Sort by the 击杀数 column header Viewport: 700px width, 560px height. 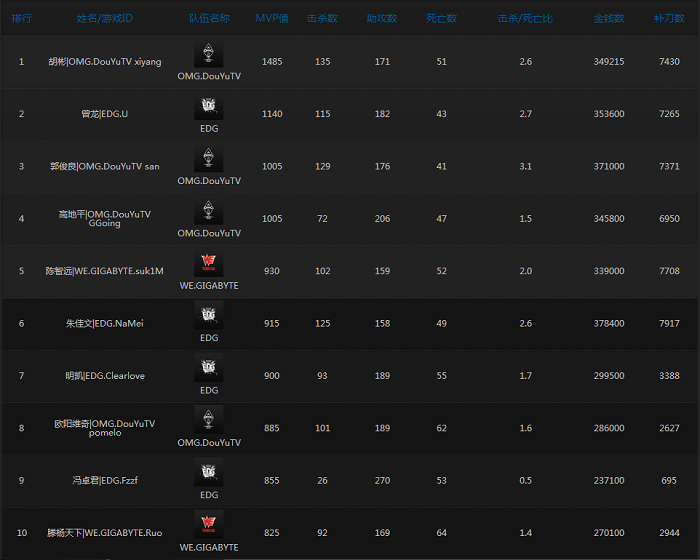coord(322,18)
